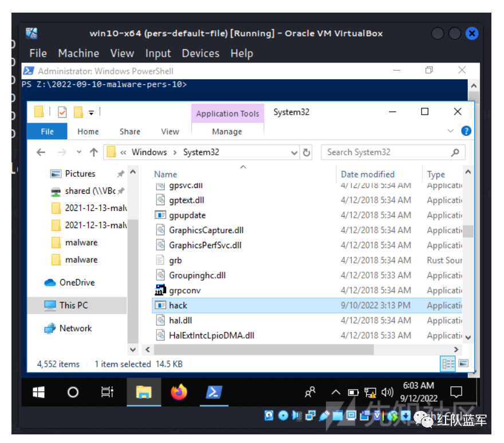This screenshot has width=504, height=443.
Task: Select the hal.dll file
Action: click(180, 320)
